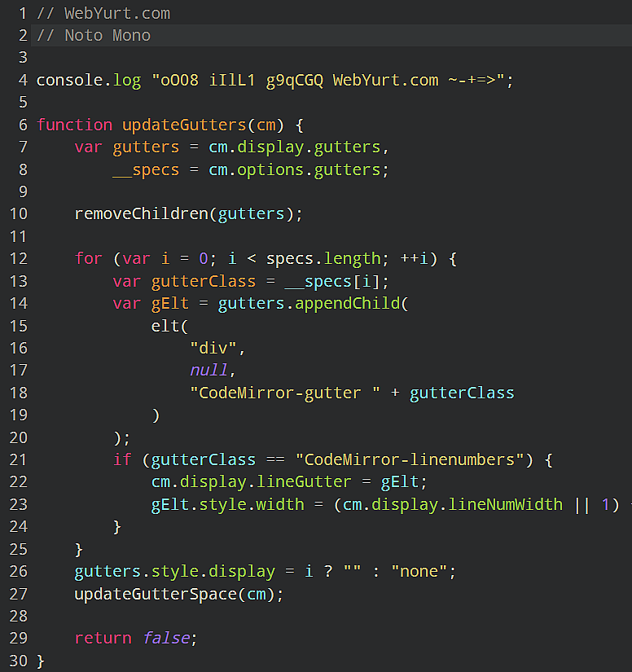
Task: Click "gElt" declaration on line 14
Action: (170, 304)
